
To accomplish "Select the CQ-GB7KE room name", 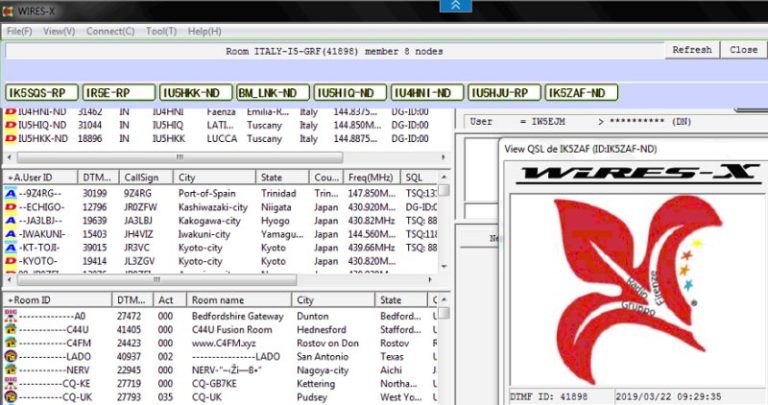I will pos(214,383).
